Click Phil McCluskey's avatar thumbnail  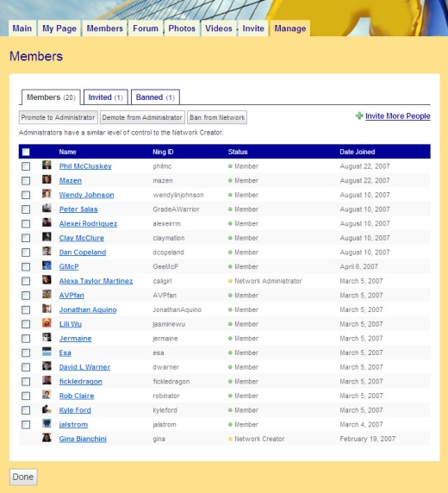47,165
